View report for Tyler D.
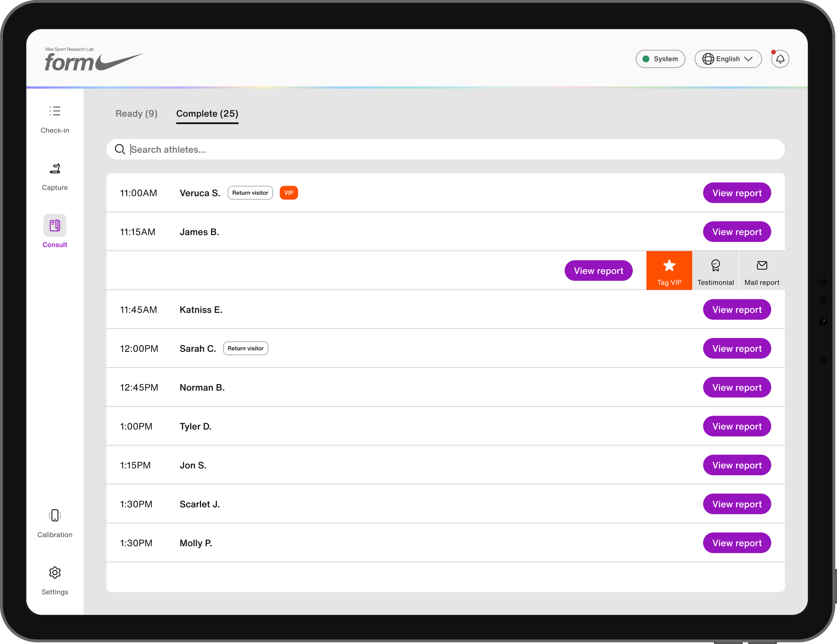This screenshot has width=837, height=644. pos(737,426)
